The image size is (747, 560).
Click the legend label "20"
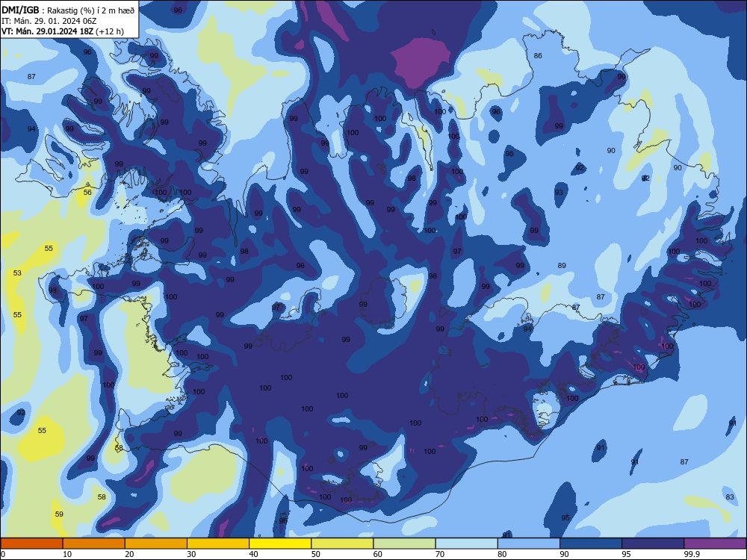(x=129, y=554)
